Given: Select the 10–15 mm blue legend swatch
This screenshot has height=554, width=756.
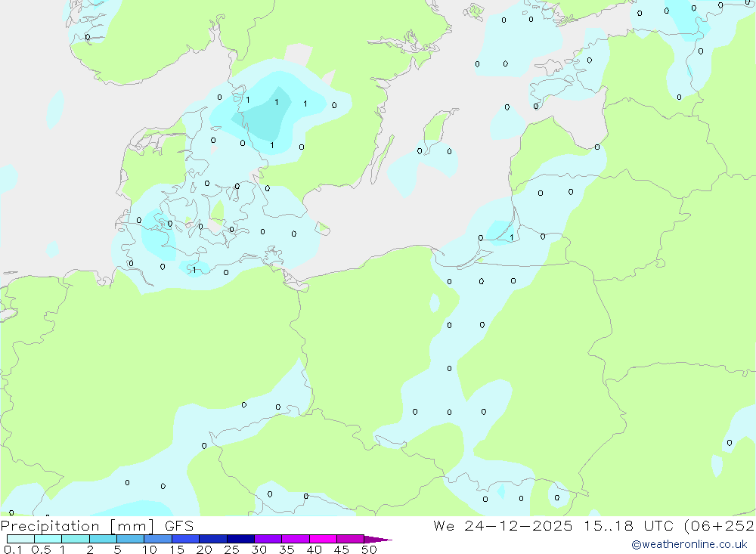Looking at the screenshot, I should tap(158, 539).
